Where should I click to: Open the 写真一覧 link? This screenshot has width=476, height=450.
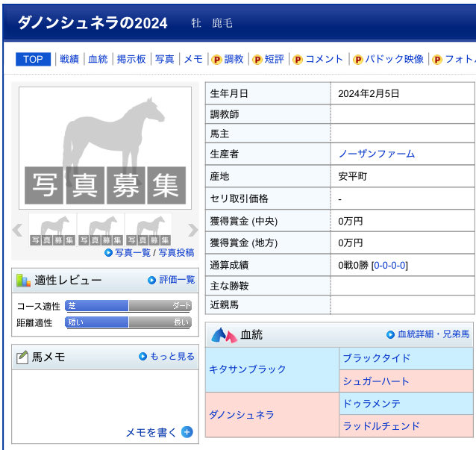(x=133, y=253)
